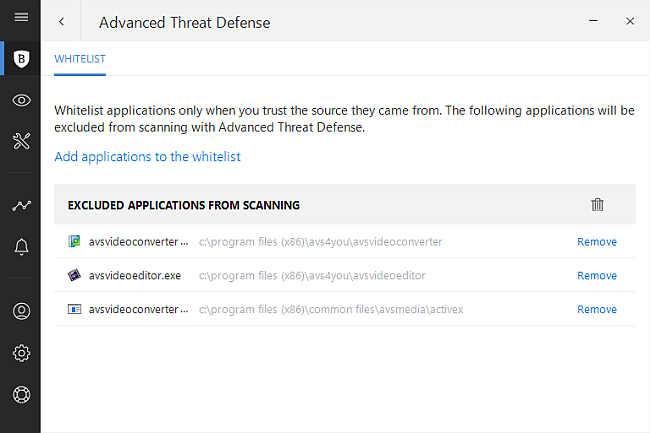Viewport: 650px width, 433px height.
Task: Click Excluded Applications From Scanning header
Action: [184, 206]
